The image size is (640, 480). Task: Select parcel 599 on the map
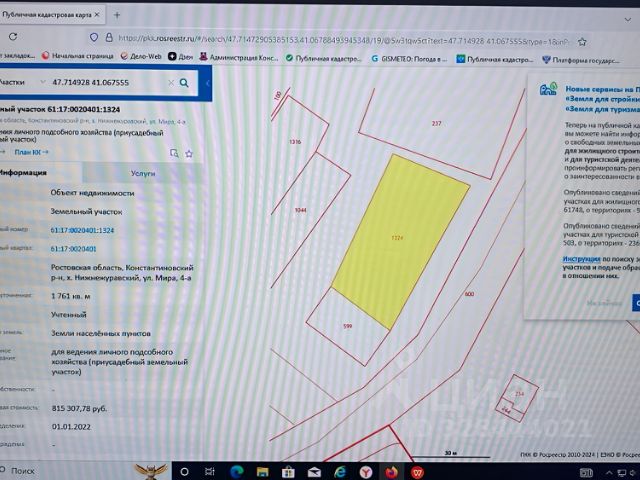(x=347, y=326)
